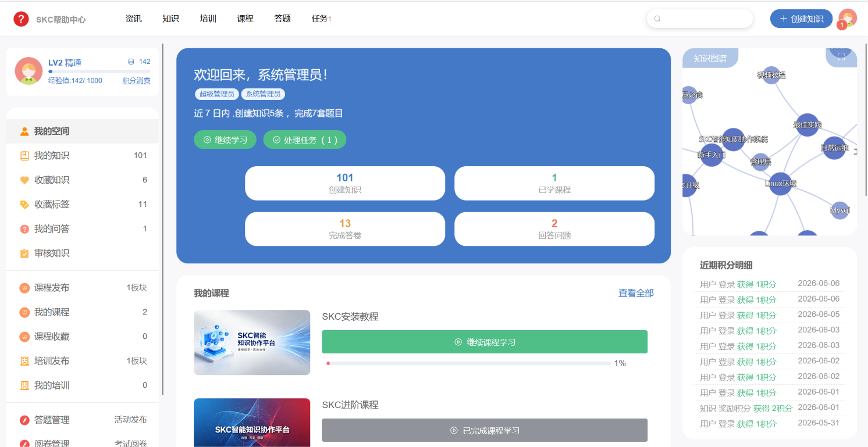Open the user avatar in top right
868x447 pixels.
[x=848, y=18]
